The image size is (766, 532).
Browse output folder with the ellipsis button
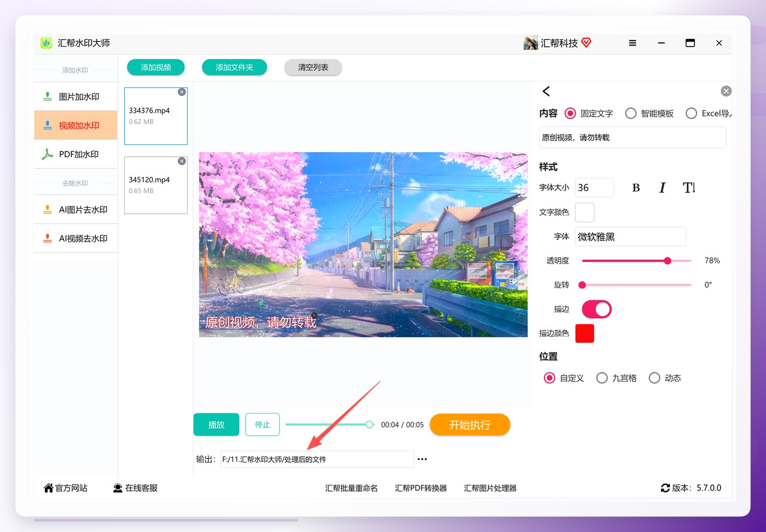tap(422, 459)
